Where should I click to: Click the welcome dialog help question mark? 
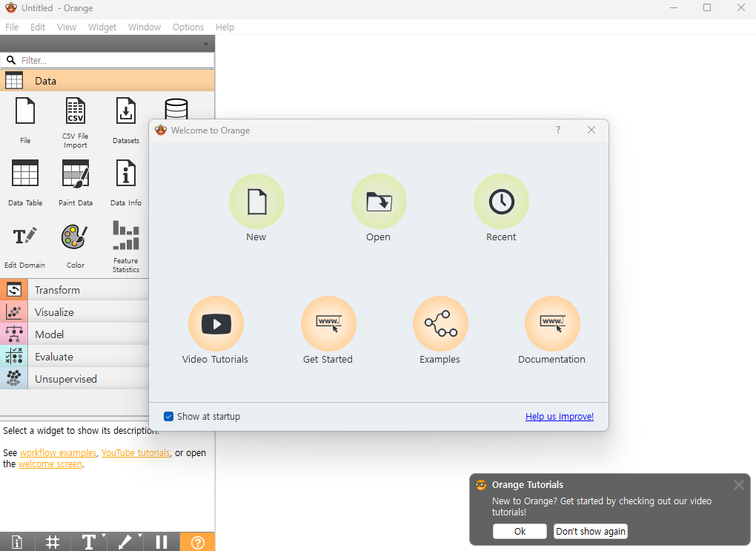pos(558,130)
